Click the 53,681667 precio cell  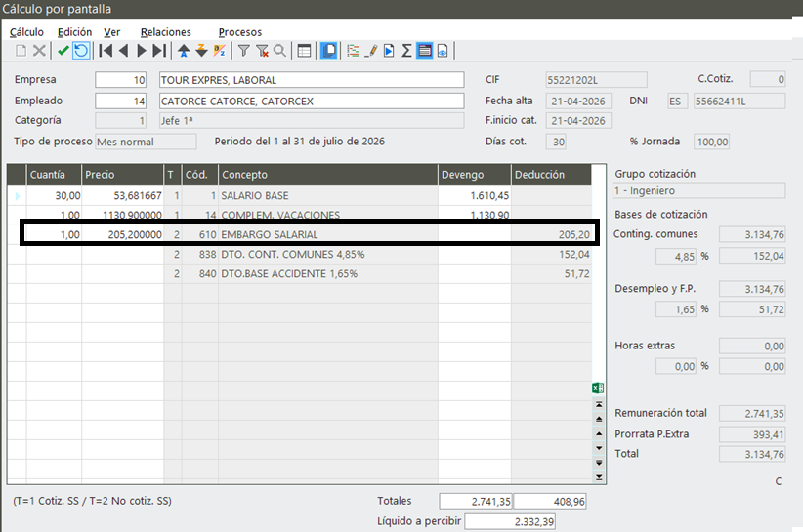(122, 196)
